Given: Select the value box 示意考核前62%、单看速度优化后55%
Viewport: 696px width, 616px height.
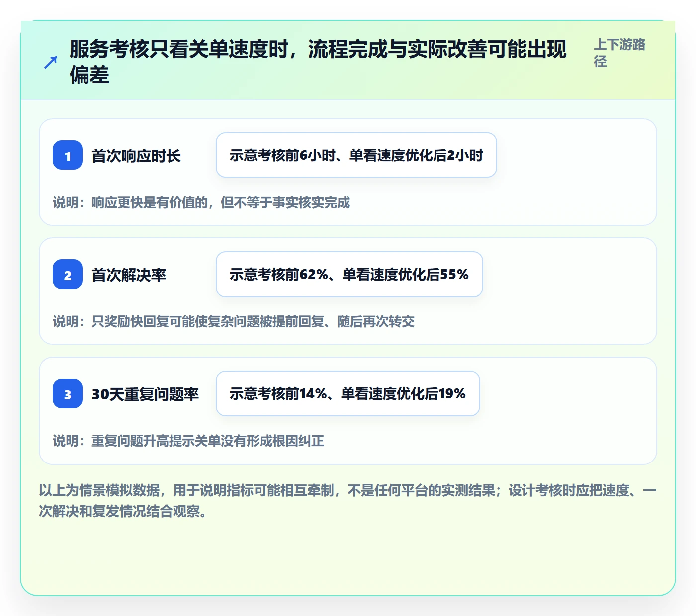Looking at the screenshot, I should click(349, 274).
